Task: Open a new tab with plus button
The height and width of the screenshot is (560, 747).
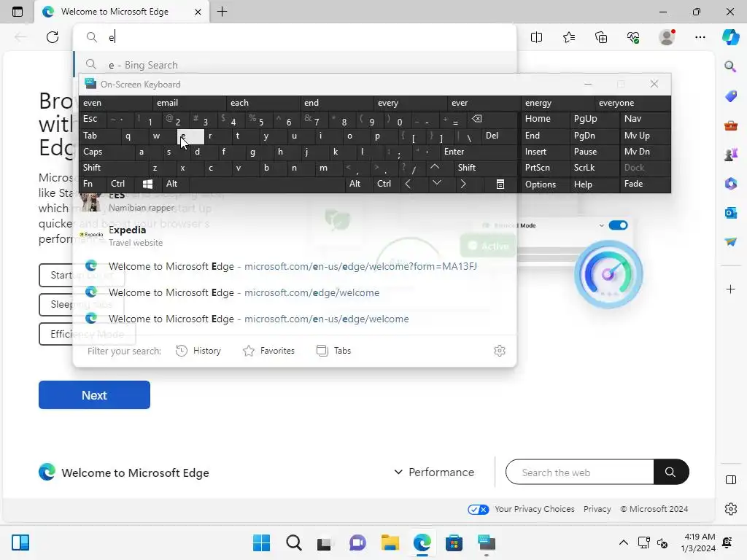Action: 222,12
